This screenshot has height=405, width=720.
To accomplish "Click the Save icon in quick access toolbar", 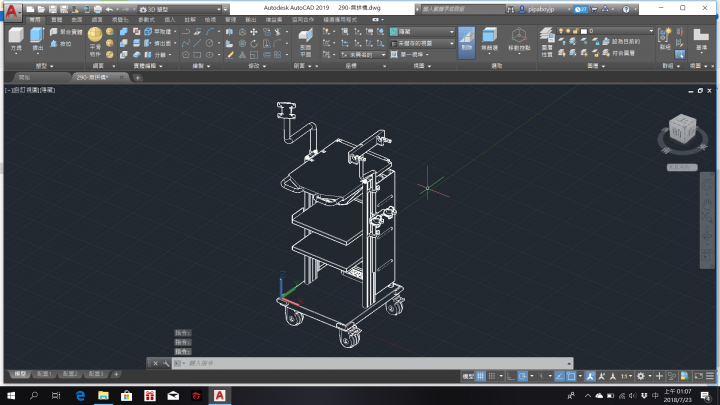I will click(x=53, y=9).
